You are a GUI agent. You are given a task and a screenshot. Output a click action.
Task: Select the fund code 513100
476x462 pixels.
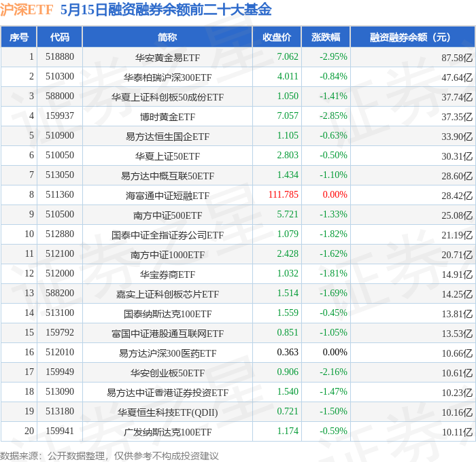click(60, 313)
